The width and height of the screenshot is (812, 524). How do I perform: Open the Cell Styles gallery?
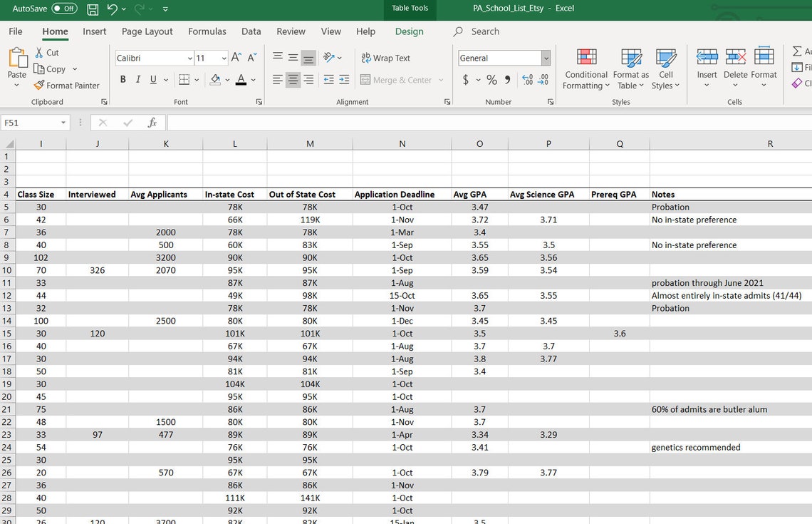(666, 68)
